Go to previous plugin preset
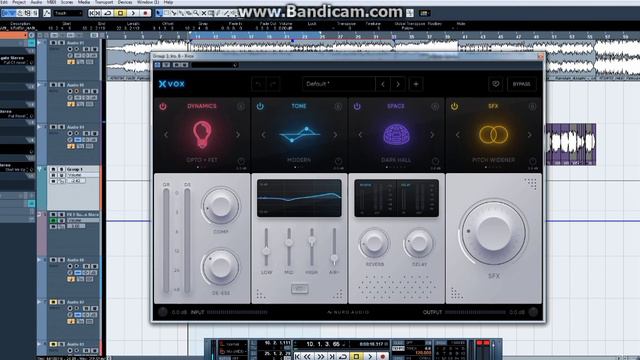Viewport: 640px width, 360px height. tap(383, 84)
